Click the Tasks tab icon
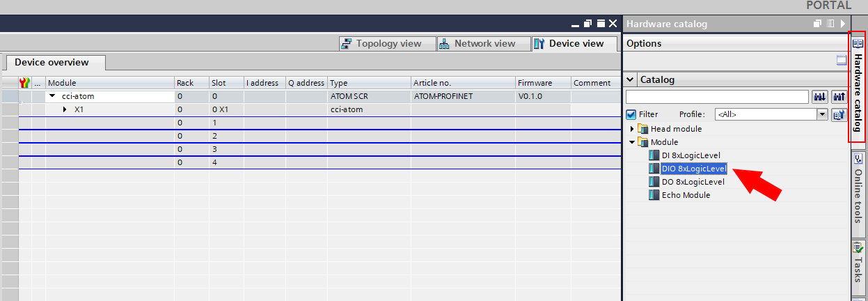Screen dimensions: 868x301 [858, 247]
